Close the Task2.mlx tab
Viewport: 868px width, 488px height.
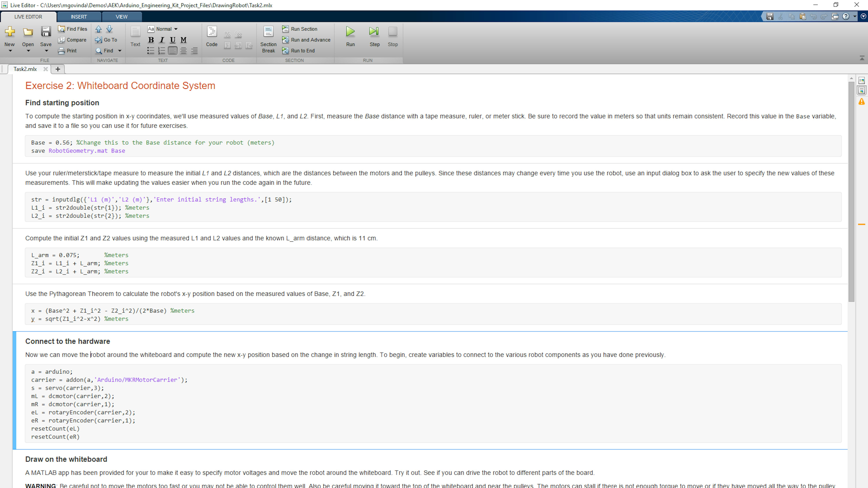click(45, 69)
